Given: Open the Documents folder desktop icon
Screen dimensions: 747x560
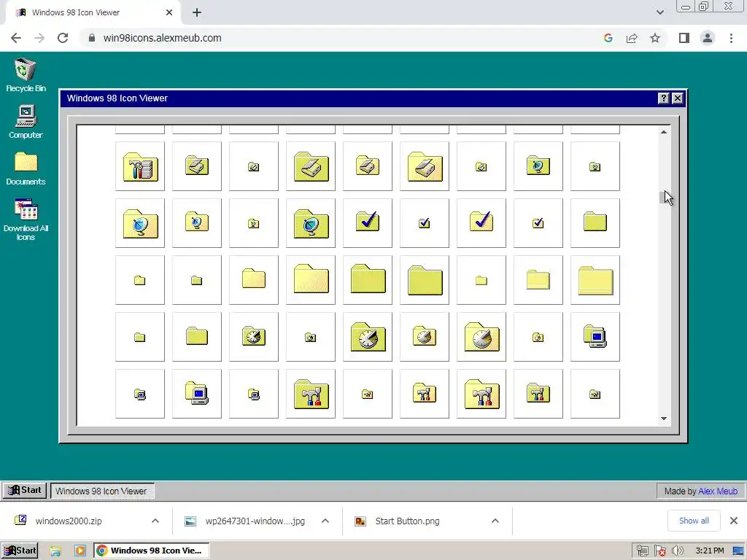Looking at the screenshot, I should [26, 168].
